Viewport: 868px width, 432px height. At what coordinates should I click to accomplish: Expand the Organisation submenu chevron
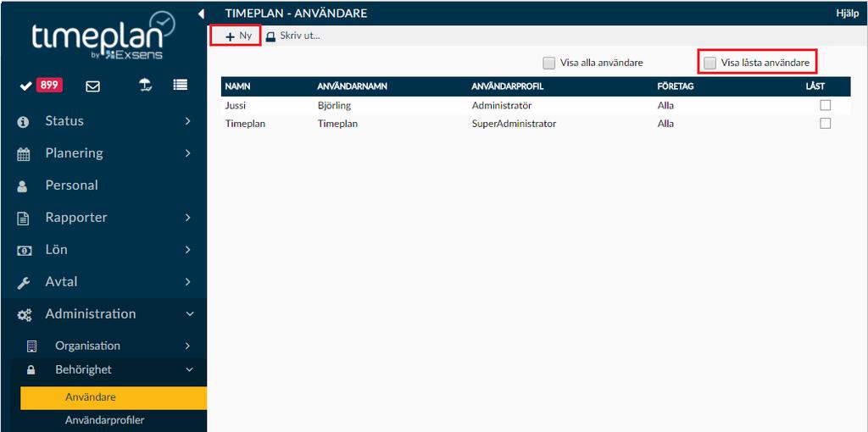[187, 346]
